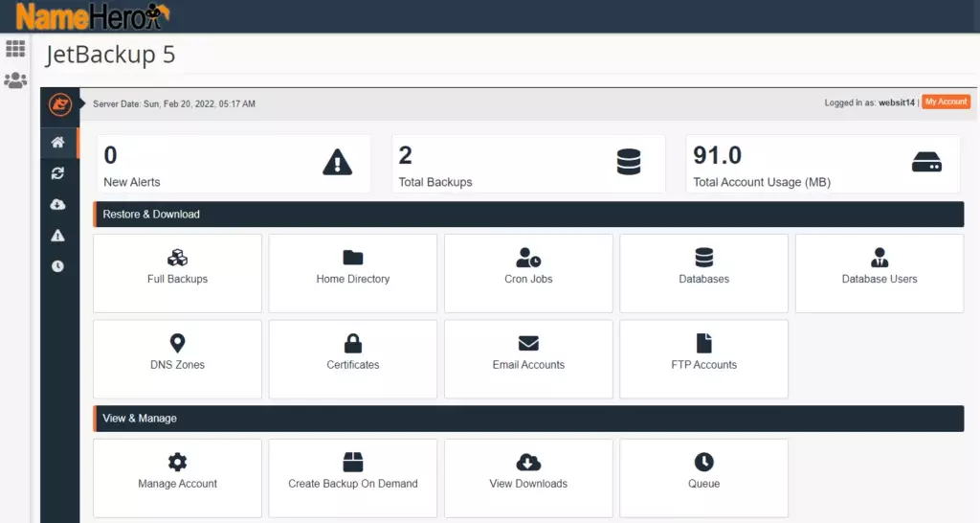This screenshot has height=523, width=980.
Task: Open the alerts warning triangle in sidebar
Action: coord(58,236)
